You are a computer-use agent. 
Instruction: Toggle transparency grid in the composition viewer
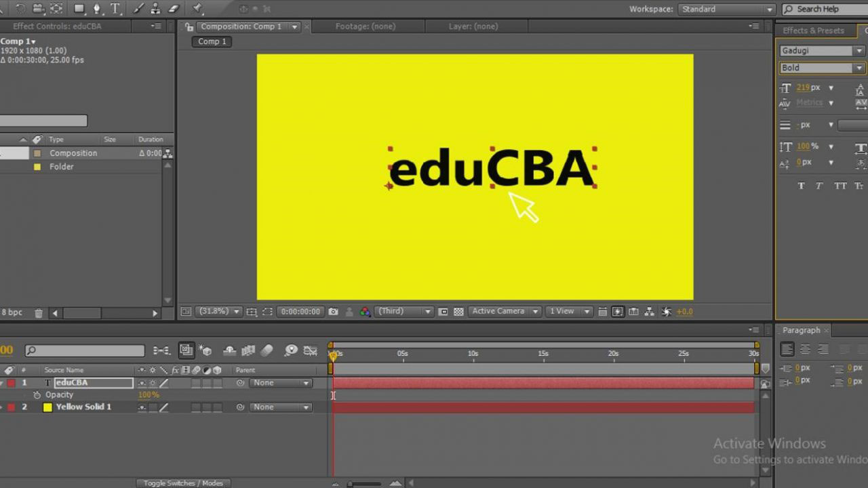coord(459,311)
